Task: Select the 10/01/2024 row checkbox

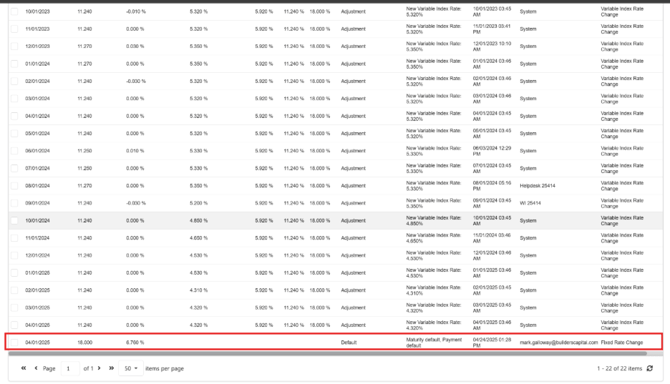Action: click(x=14, y=220)
